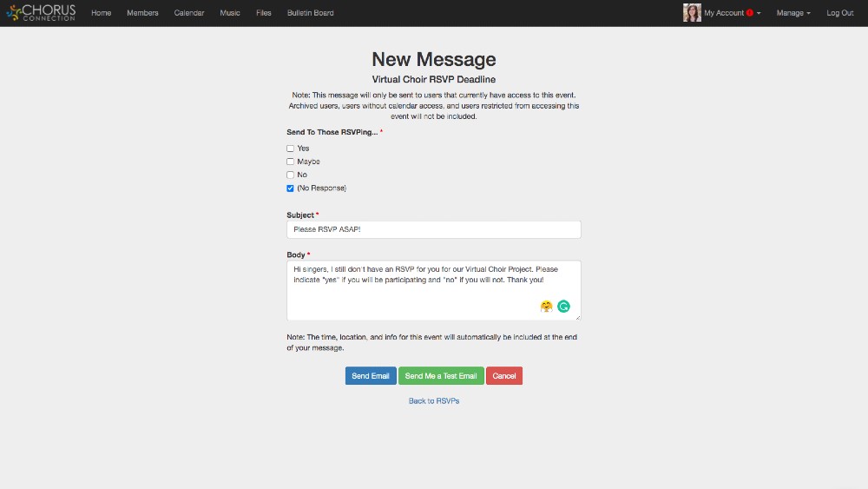This screenshot has height=489, width=868.
Task: Click the emoji icon in the Body field
Action: click(547, 306)
